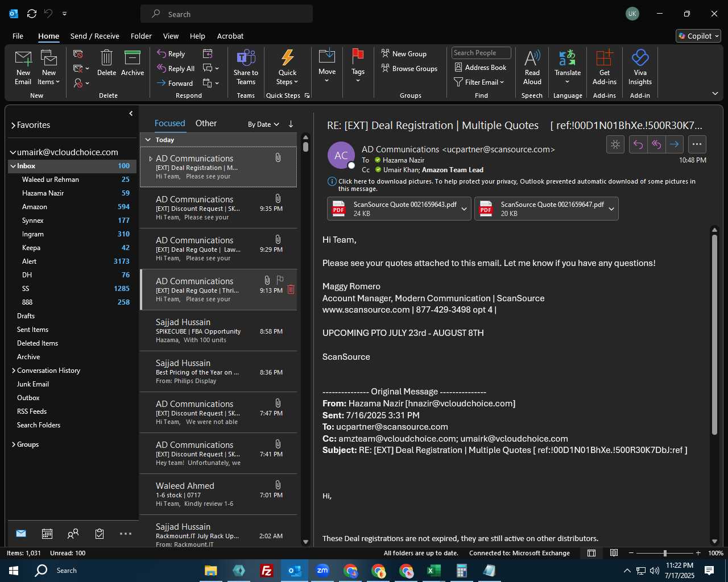Viewport: 728px width, 582px height.
Task: Click zoom out minus button
Action: [631, 553]
